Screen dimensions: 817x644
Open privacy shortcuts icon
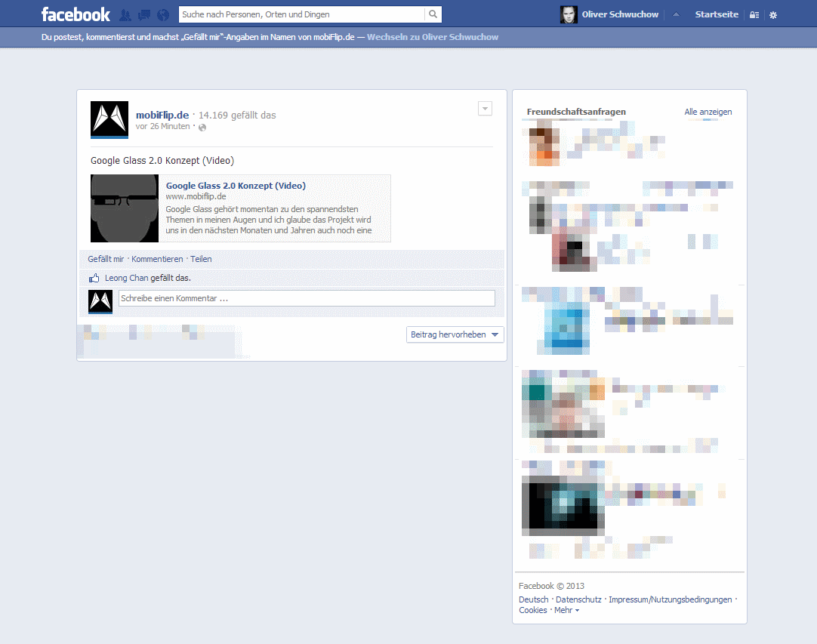pyautogui.click(x=754, y=15)
